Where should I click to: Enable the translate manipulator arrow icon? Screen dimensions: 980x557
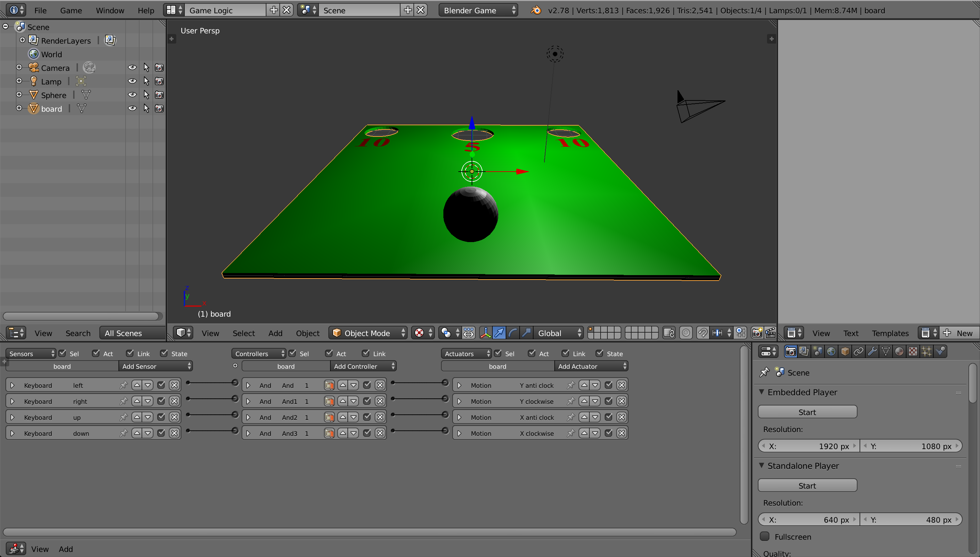click(x=499, y=333)
